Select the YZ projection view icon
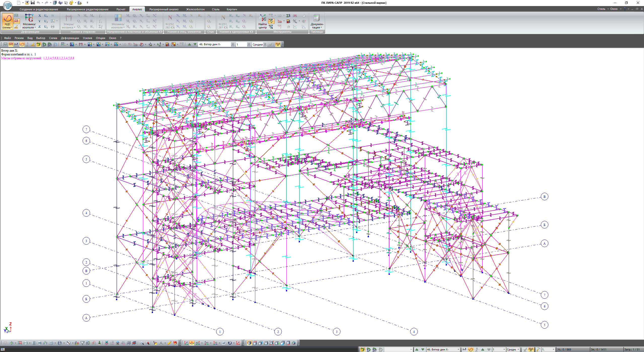Screen dimensions: 644x352 tap(215, 343)
